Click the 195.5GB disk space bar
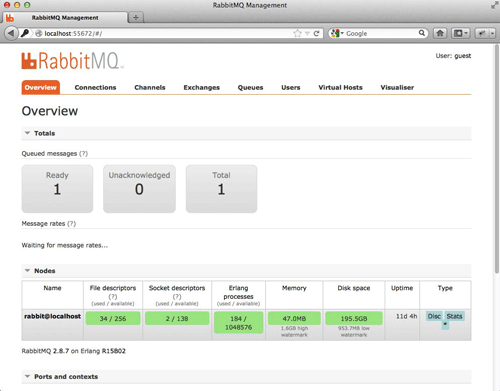500x391 pixels. point(354,318)
